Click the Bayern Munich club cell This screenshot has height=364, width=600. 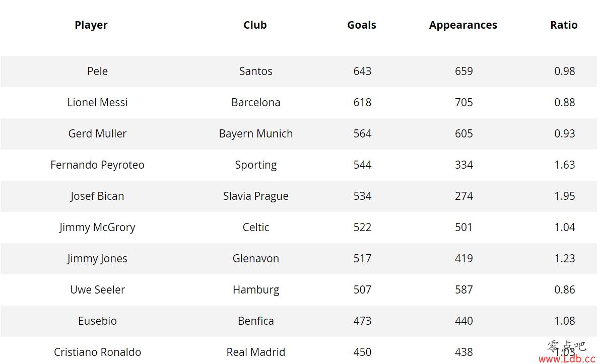255,134
